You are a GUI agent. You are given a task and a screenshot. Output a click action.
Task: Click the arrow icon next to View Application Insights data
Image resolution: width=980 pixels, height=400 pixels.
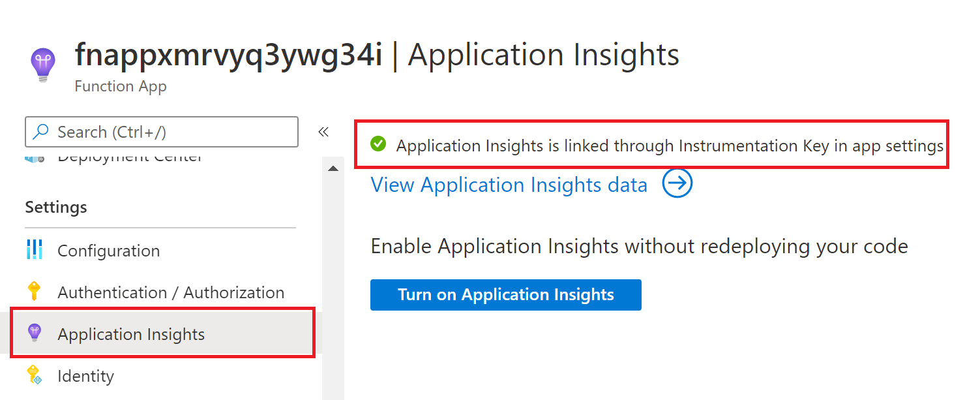[x=677, y=183]
